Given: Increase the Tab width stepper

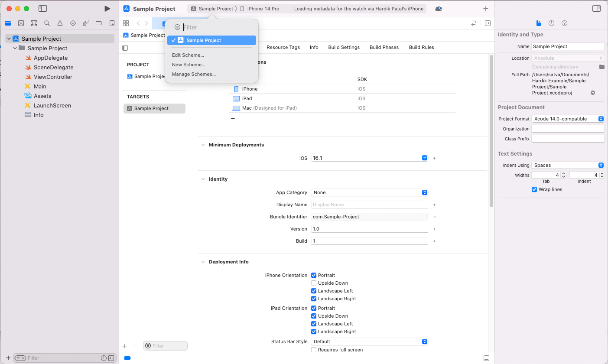Looking at the screenshot, I should tap(563, 173).
